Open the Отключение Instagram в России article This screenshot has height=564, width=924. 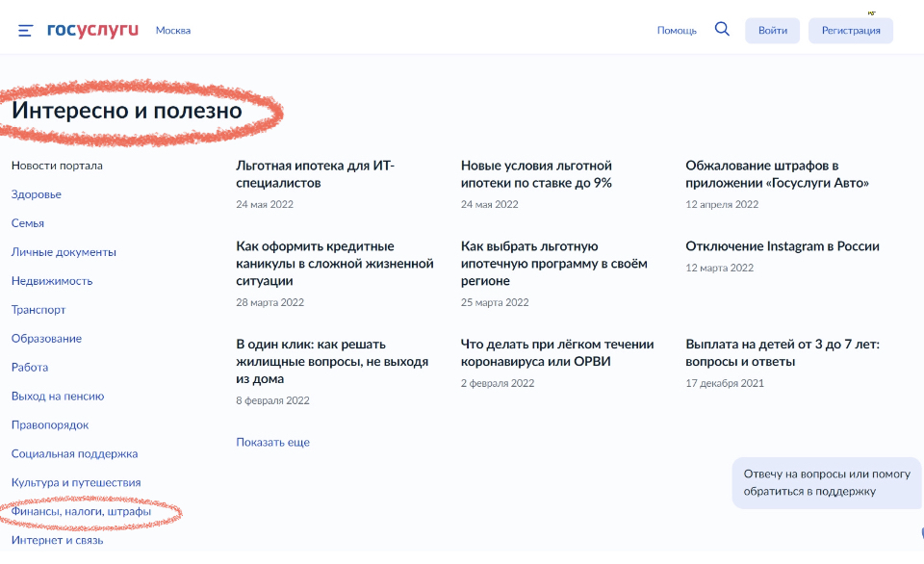pyautogui.click(x=782, y=245)
